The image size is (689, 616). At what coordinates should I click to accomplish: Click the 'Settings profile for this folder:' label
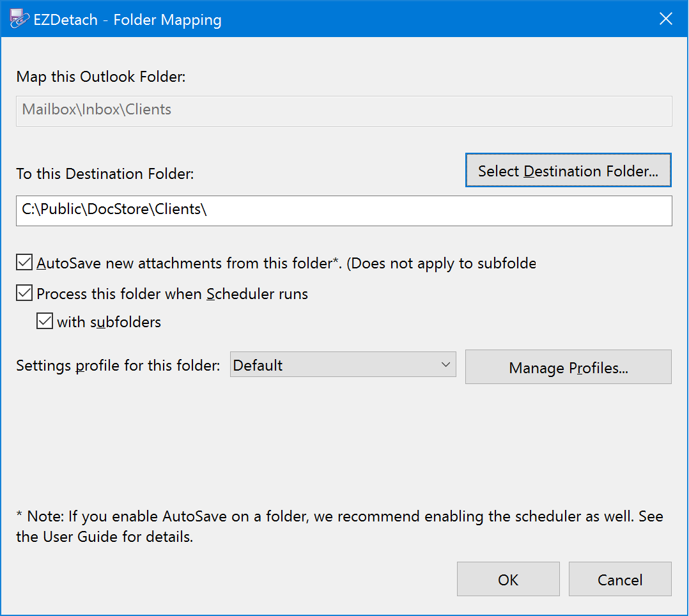point(118,366)
